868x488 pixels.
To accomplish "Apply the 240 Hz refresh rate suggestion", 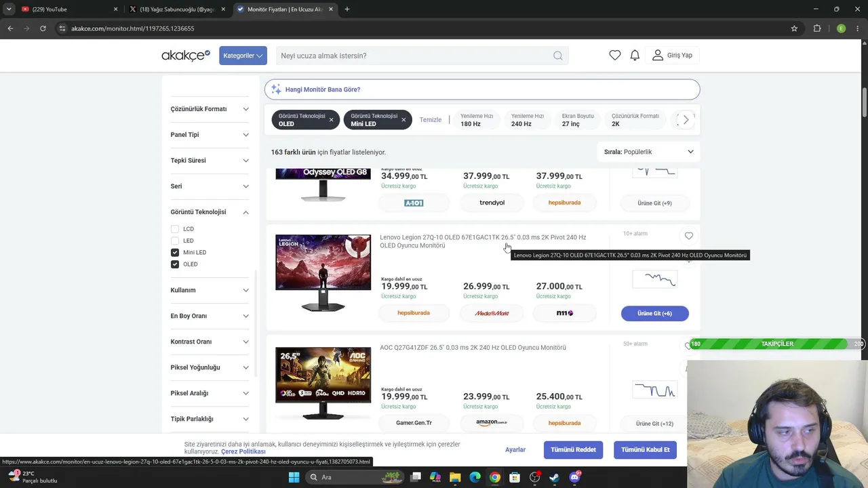I will pyautogui.click(x=527, y=120).
